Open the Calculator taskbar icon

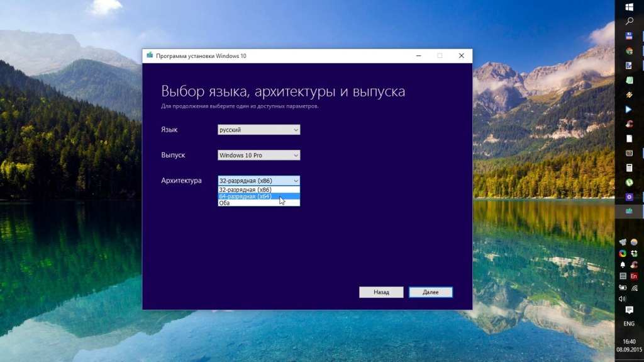coord(629,168)
